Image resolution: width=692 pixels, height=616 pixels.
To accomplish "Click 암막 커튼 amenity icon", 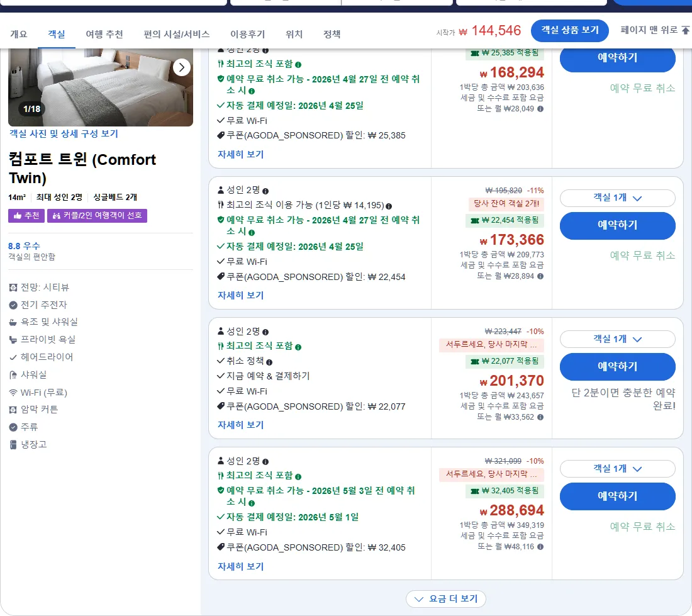I will [x=13, y=410].
